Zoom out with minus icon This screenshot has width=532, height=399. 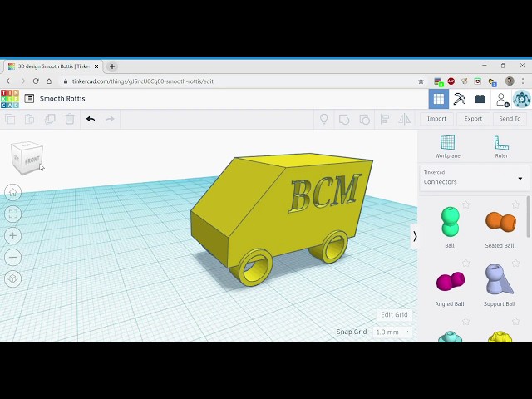tap(13, 257)
